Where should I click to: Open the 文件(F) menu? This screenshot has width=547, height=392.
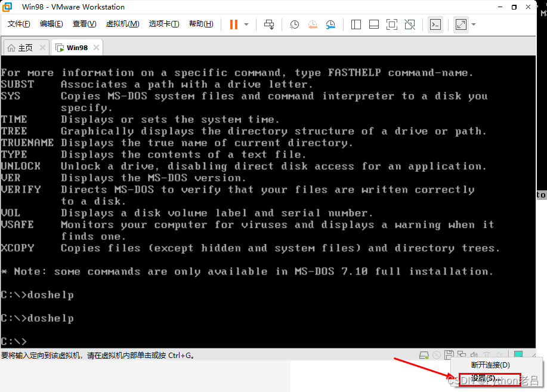pos(19,24)
